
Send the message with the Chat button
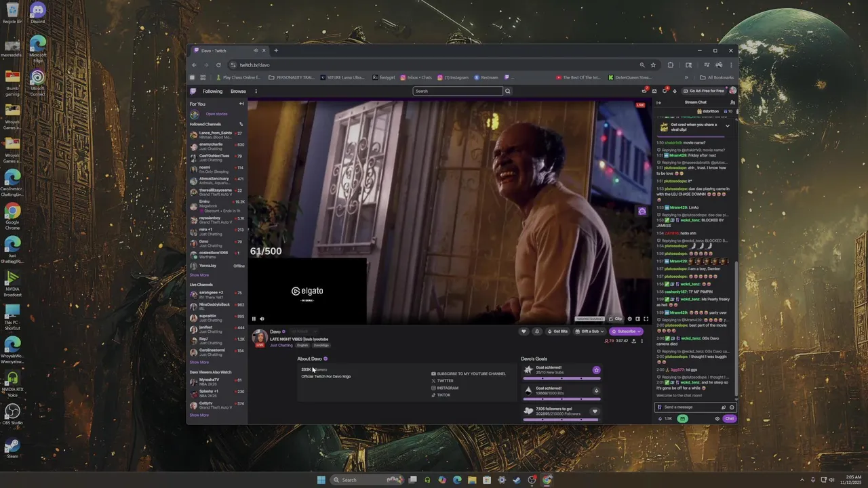tap(729, 419)
